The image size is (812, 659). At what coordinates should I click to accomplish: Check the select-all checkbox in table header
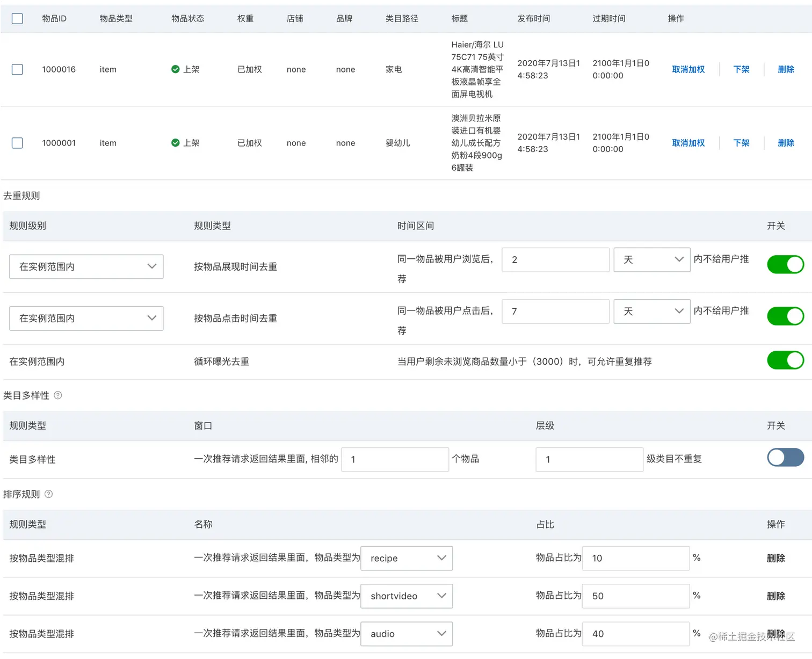[x=17, y=18]
